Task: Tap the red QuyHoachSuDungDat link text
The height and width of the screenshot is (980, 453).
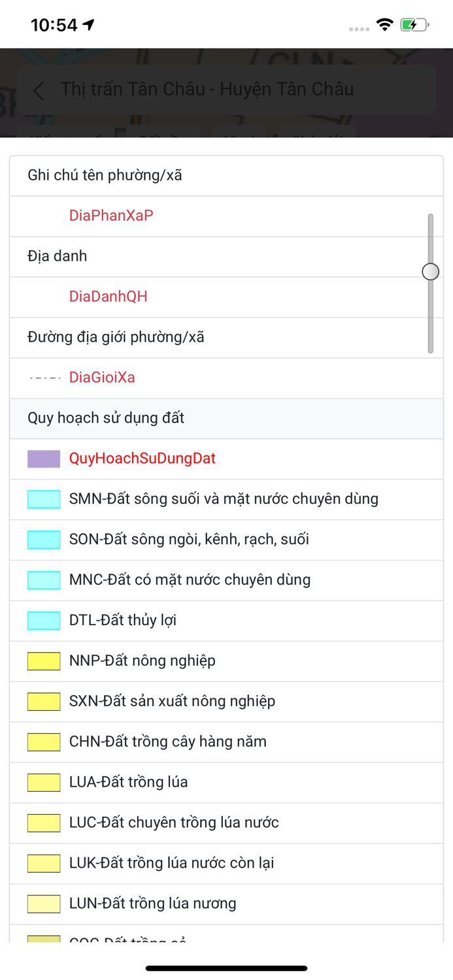Action: pyautogui.click(x=143, y=458)
